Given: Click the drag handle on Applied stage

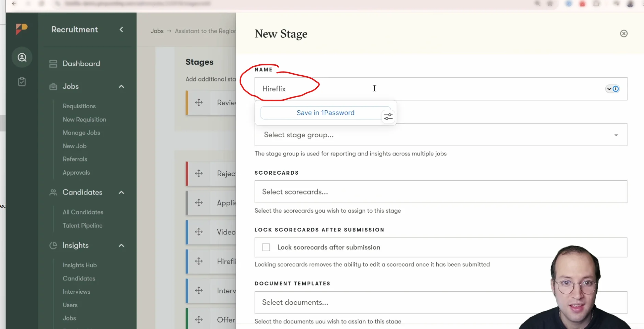Looking at the screenshot, I should 199,203.
